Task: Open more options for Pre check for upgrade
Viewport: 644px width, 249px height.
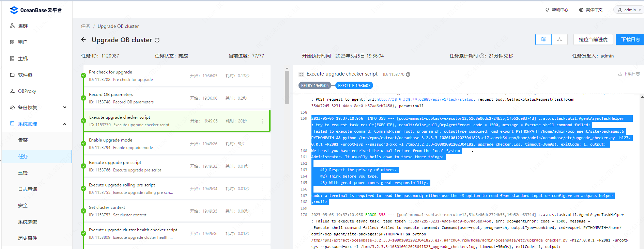Action: pyautogui.click(x=262, y=76)
